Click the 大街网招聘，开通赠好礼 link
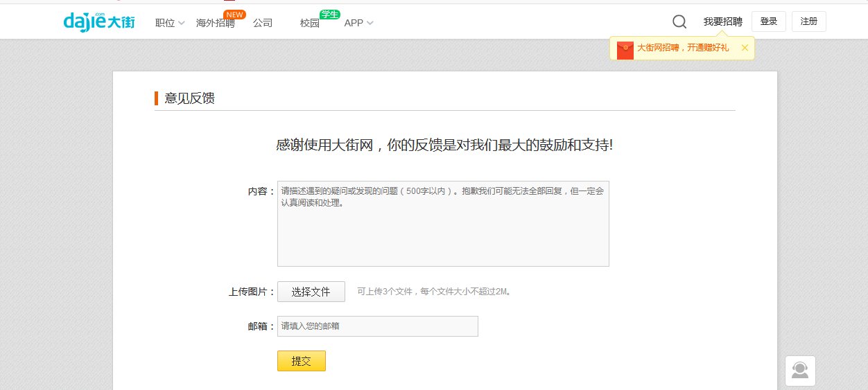 point(683,48)
